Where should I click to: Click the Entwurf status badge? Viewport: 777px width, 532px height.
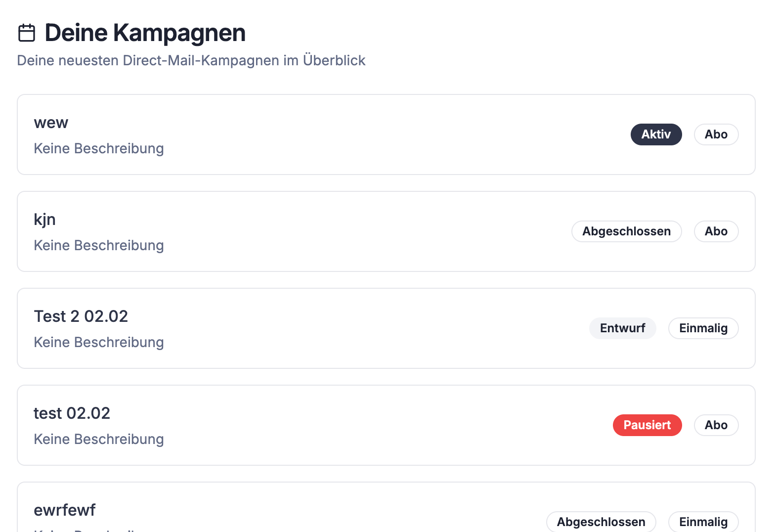click(x=622, y=328)
